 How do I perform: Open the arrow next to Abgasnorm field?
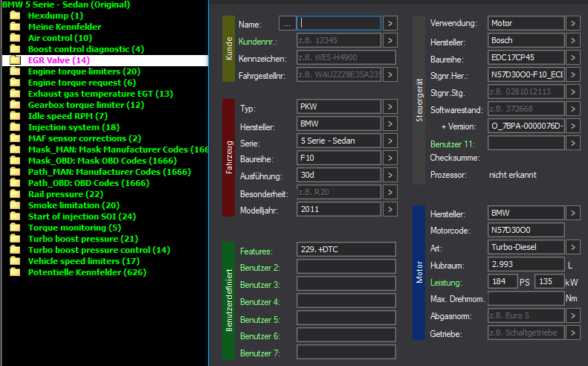573,315
